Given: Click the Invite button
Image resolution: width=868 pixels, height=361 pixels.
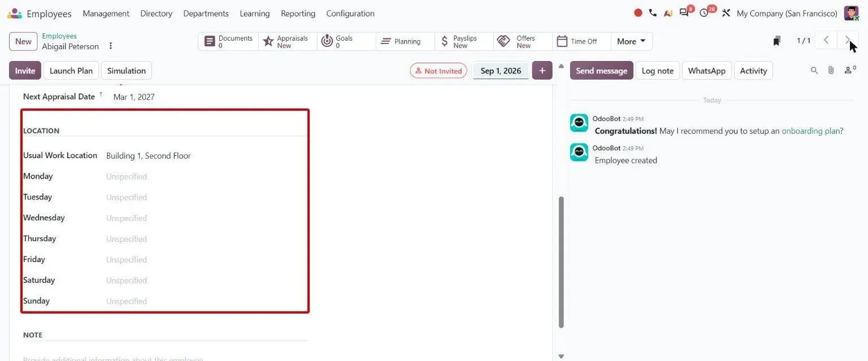Looking at the screenshot, I should 25,71.
